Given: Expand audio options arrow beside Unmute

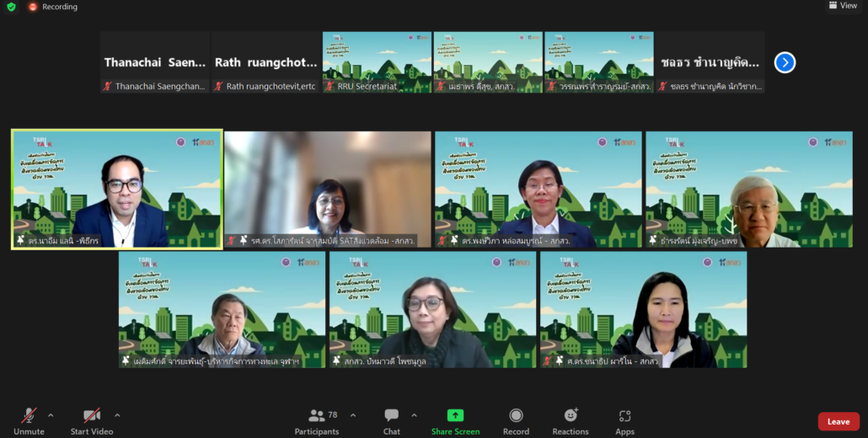Looking at the screenshot, I should (51, 415).
